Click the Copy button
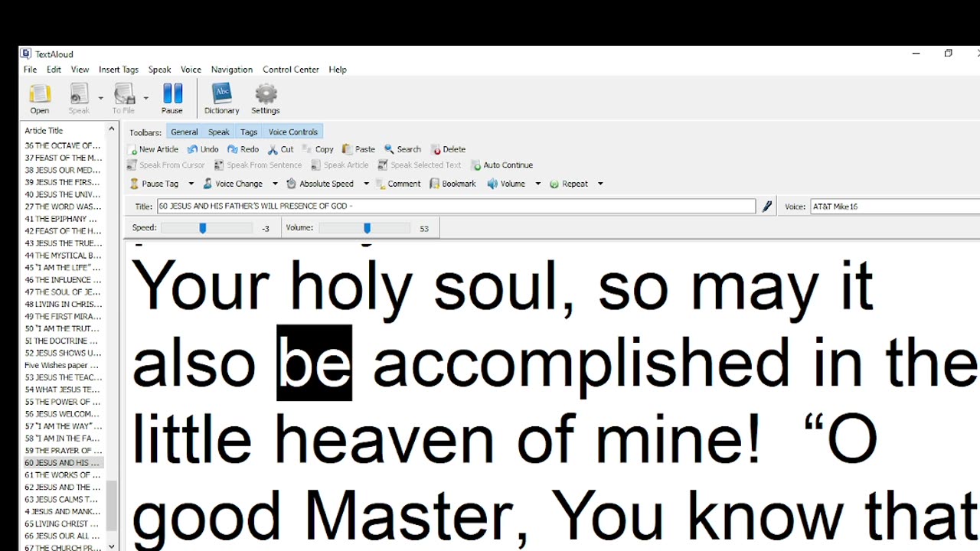Screen dimensions: 980x551 tap(318, 149)
